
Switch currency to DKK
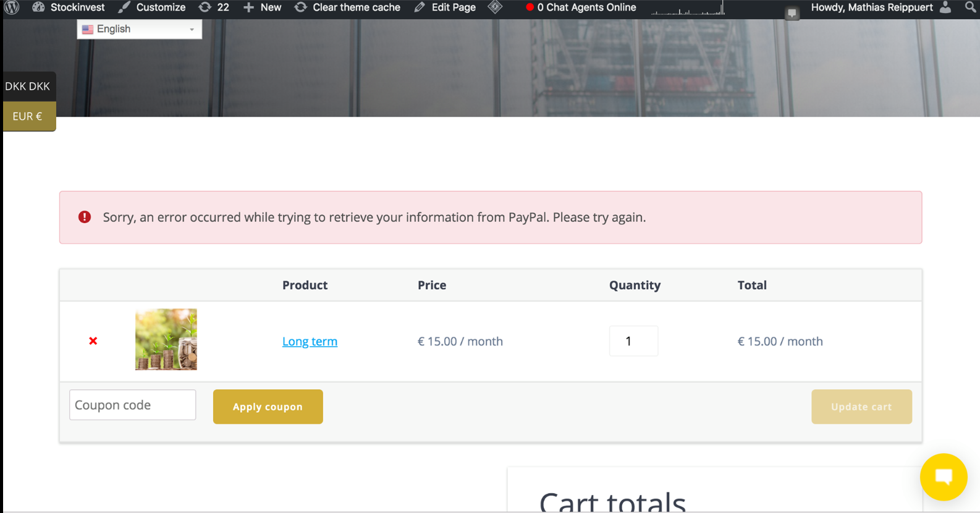point(28,87)
